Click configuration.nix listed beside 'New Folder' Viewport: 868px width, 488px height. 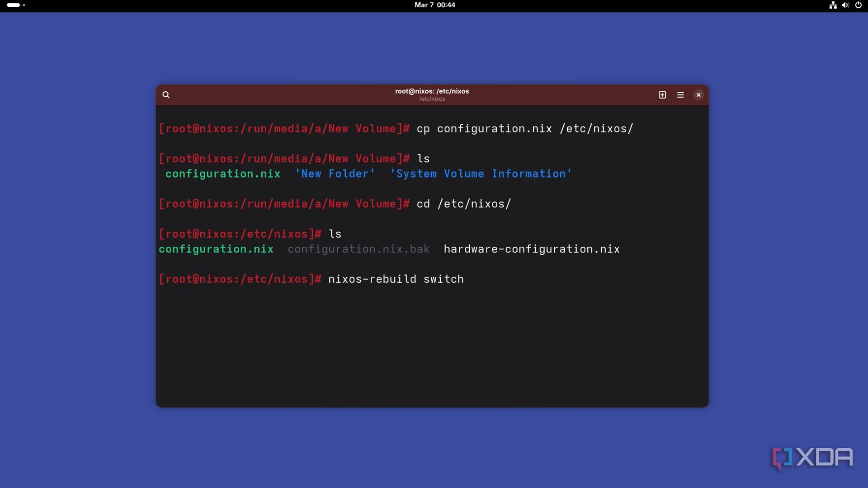[223, 174]
